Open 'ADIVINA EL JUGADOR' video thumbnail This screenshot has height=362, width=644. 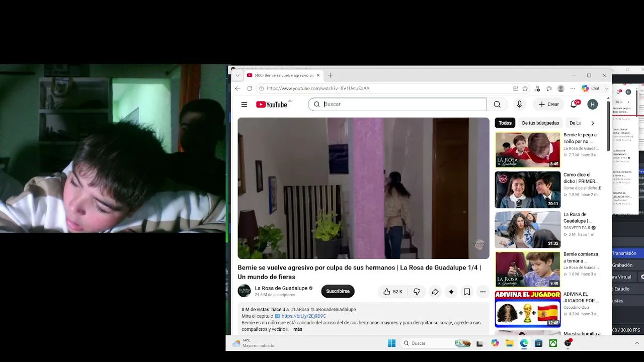527,309
